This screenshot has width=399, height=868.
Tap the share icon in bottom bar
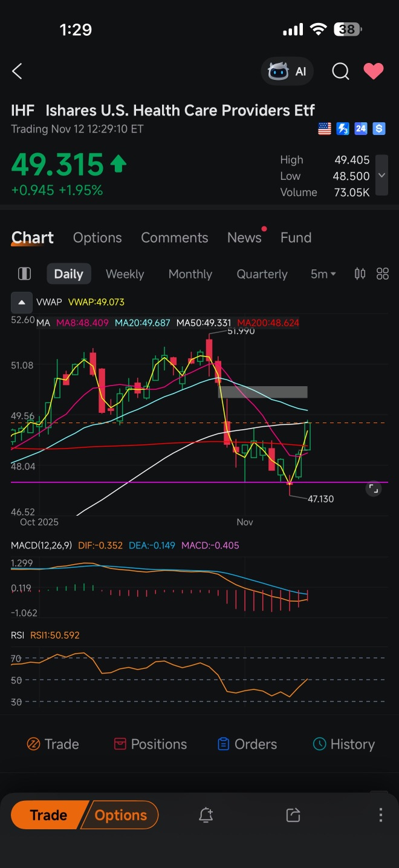click(x=293, y=815)
